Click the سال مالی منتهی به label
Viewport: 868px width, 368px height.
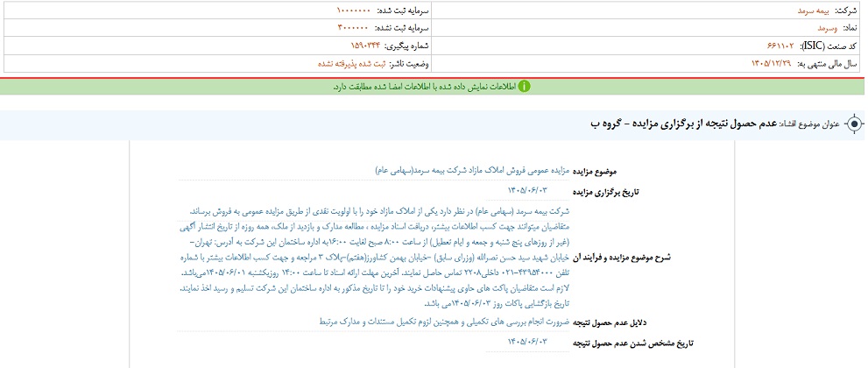point(828,64)
